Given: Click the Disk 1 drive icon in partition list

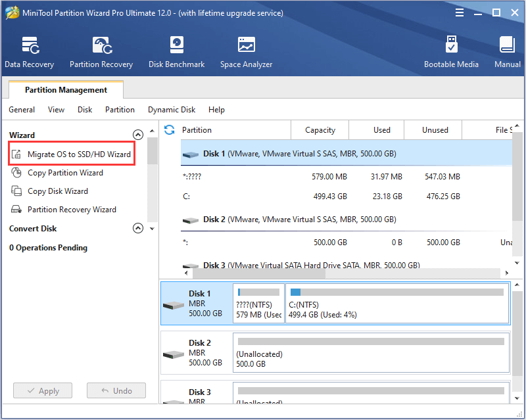Looking at the screenshot, I should pyautogui.click(x=191, y=154).
